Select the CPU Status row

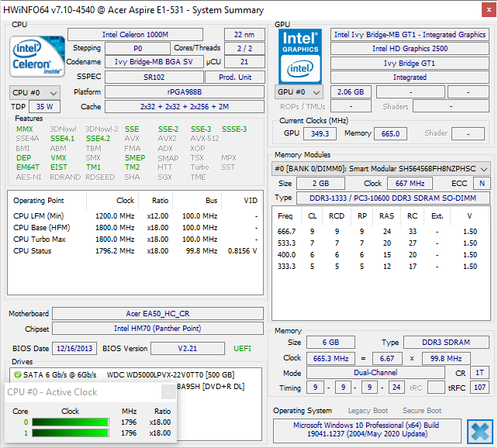(x=135, y=251)
